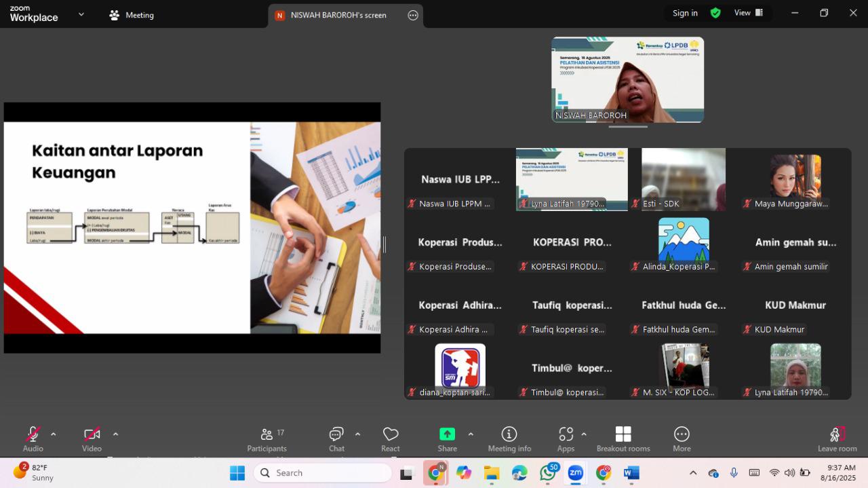Open the Zoom Workplace dropdown chevron
Viewport: 868px width, 488px height.
pyautogui.click(x=81, y=14)
